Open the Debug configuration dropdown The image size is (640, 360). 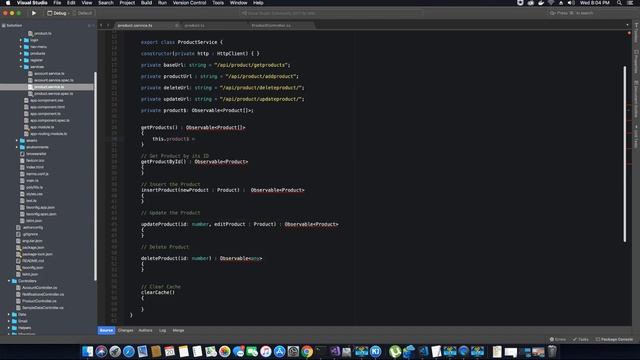point(58,13)
